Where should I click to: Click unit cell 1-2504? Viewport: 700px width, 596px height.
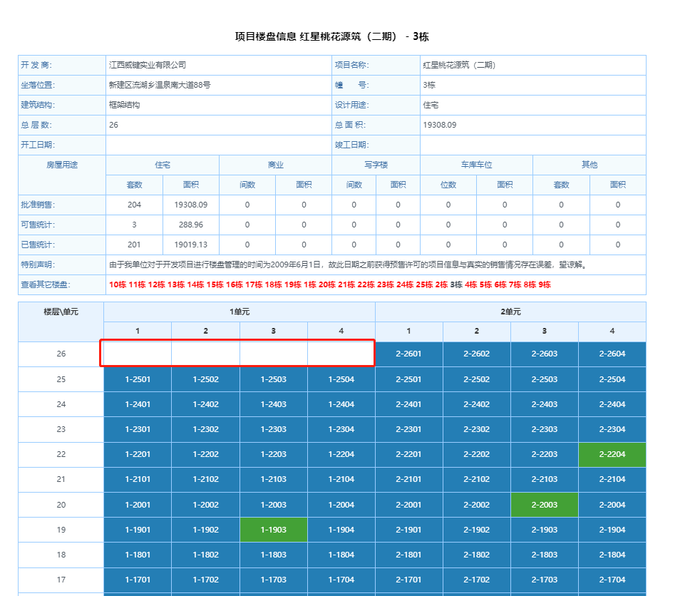click(x=341, y=379)
